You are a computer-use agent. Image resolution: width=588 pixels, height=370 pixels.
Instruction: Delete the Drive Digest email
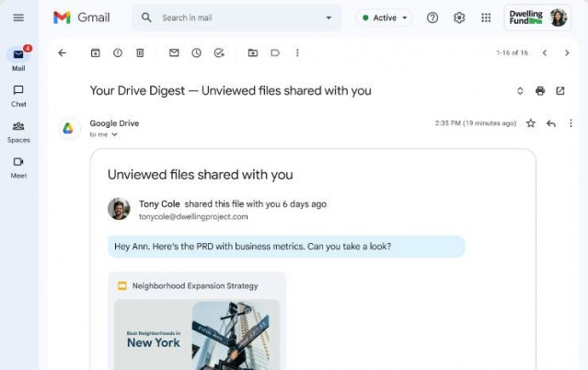coord(140,53)
